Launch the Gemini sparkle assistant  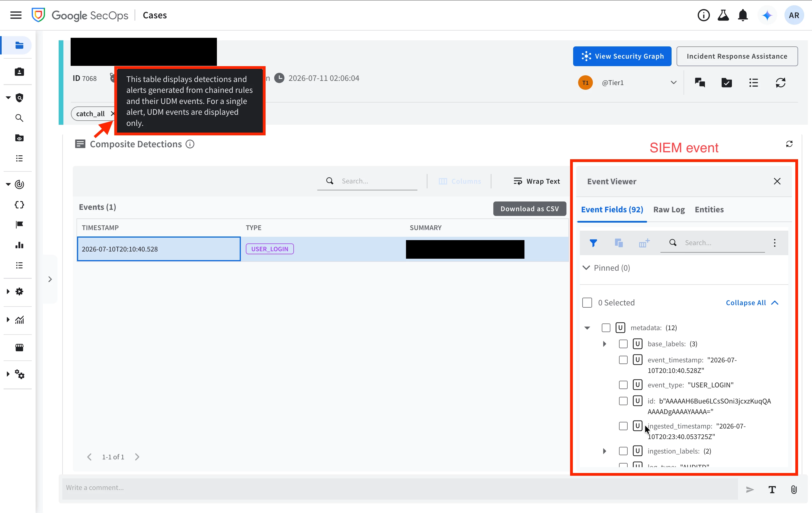click(x=767, y=15)
